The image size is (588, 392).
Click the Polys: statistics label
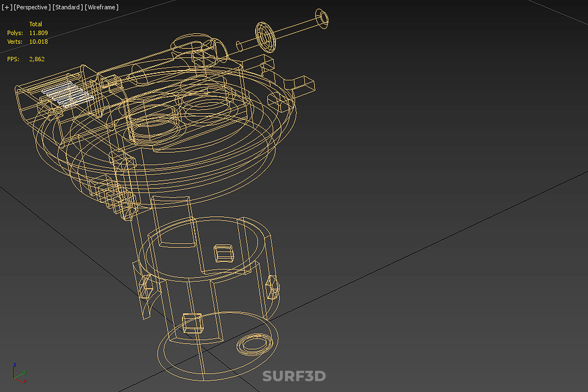15,33
